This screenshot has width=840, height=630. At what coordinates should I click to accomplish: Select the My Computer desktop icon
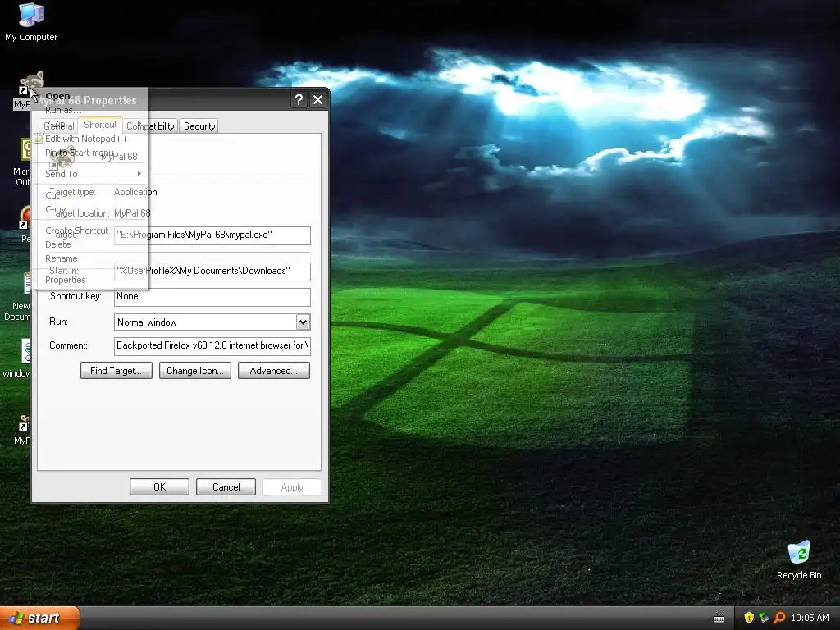(31, 21)
